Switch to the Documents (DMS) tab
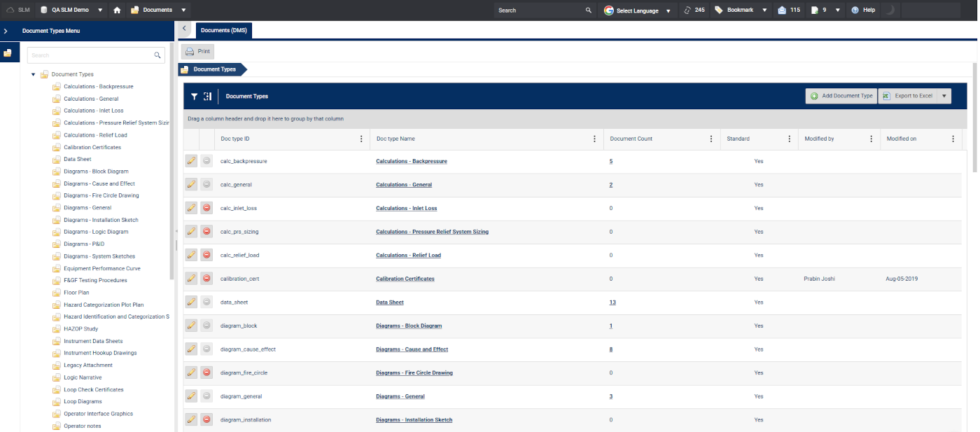The height and width of the screenshot is (432, 980). [223, 31]
